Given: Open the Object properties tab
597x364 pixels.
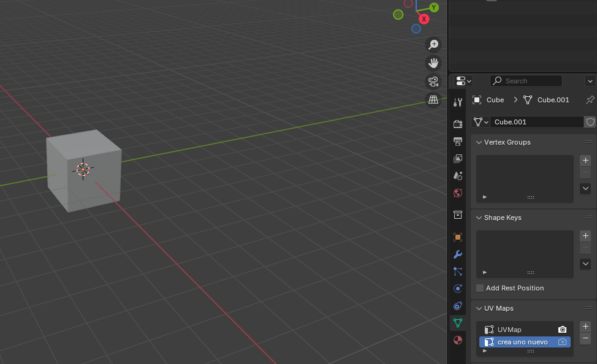Looking at the screenshot, I should (458, 237).
